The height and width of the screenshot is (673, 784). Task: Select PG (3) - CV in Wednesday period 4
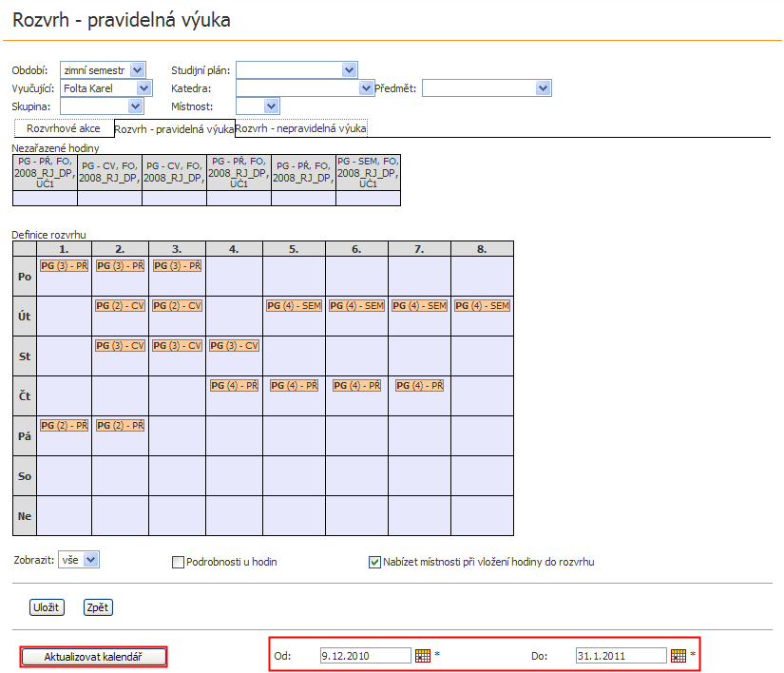[x=235, y=345]
